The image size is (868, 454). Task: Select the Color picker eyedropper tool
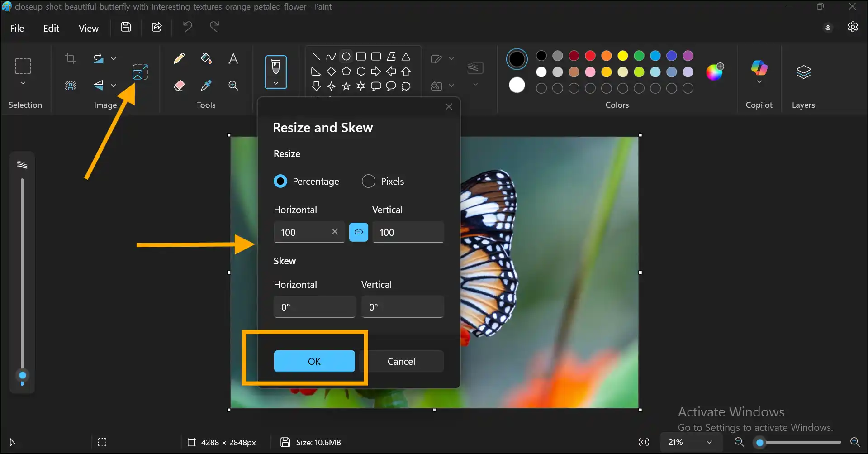tap(206, 85)
